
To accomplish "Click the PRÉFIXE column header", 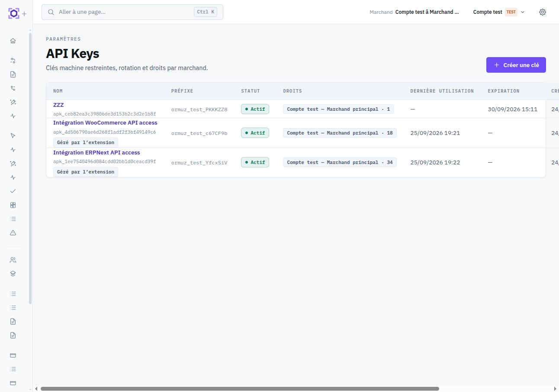I will pyautogui.click(x=182, y=91).
